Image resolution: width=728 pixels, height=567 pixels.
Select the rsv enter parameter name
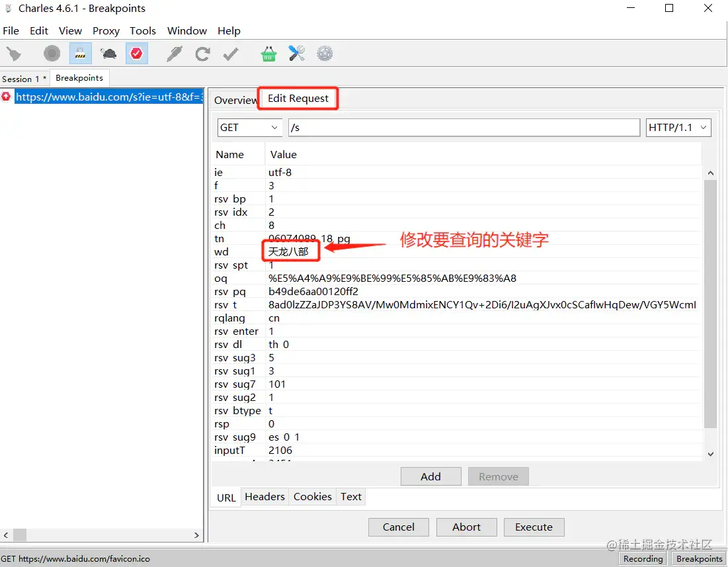pos(236,331)
